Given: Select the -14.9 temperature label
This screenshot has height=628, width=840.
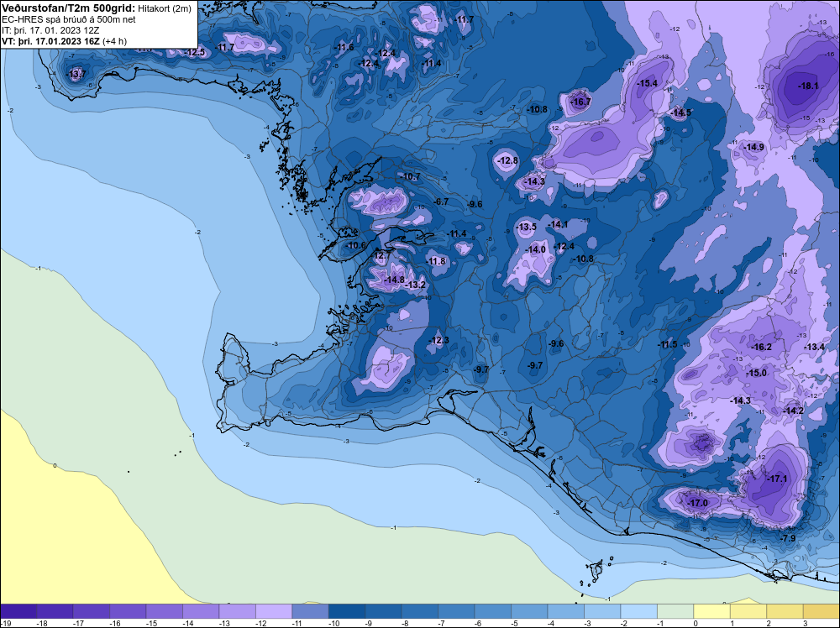Looking at the screenshot, I should (x=753, y=147).
